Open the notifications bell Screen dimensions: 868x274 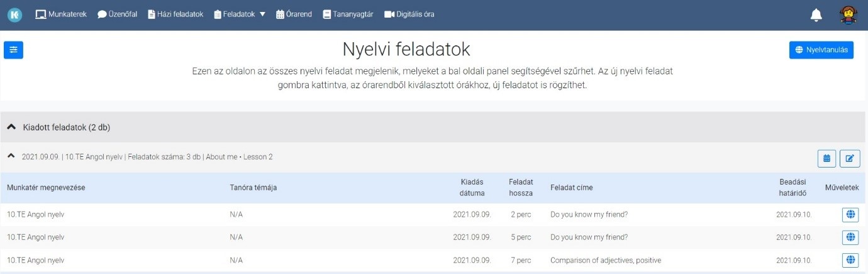coord(816,14)
